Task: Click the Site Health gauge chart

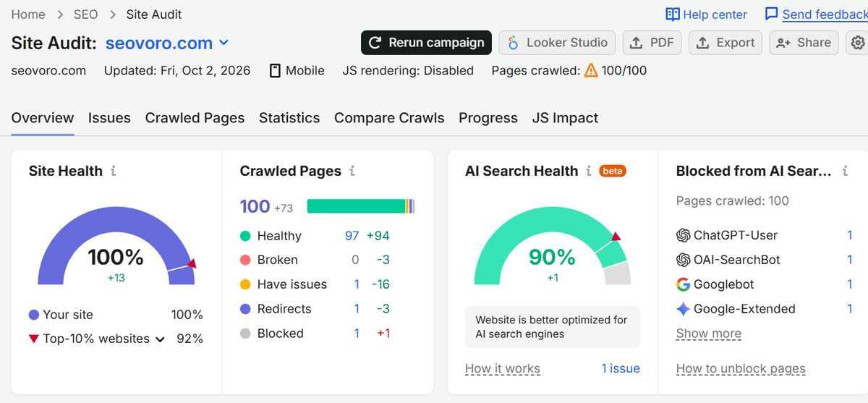Action: (x=116, y=246)
